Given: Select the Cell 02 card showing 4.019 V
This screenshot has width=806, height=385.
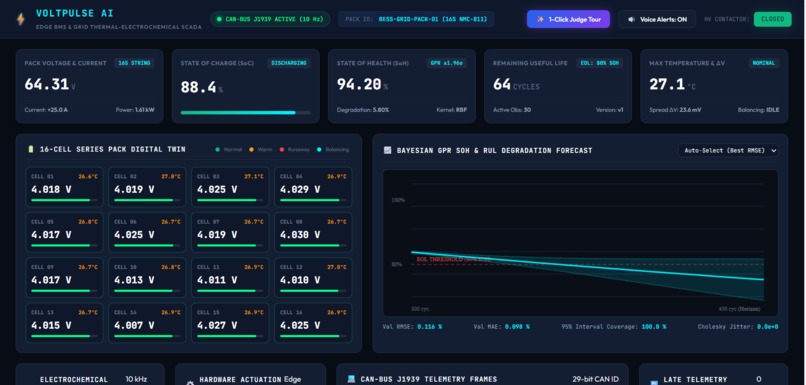Looking at the screenshot, I should (147, 187).
